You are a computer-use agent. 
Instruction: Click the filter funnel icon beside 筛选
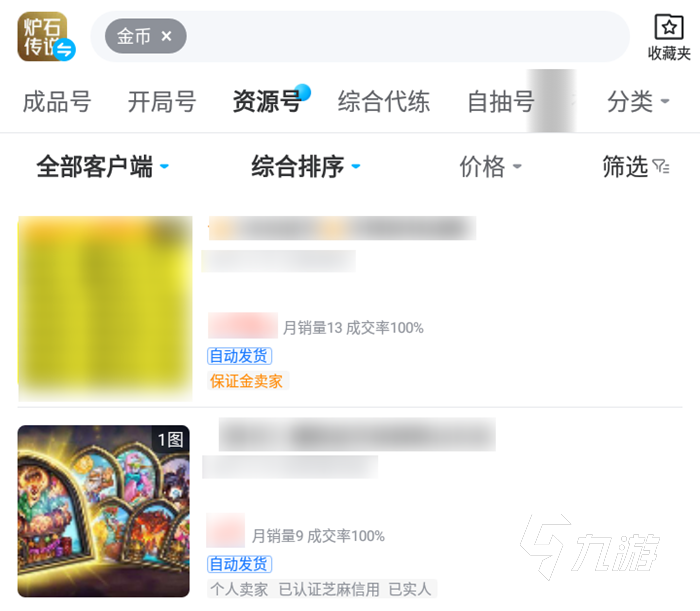tap(661, 166)
